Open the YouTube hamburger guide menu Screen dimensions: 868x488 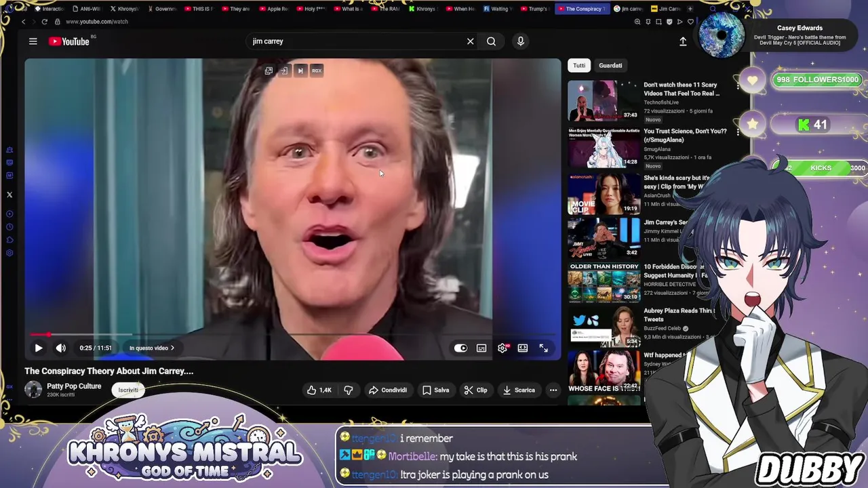(33, 41)
